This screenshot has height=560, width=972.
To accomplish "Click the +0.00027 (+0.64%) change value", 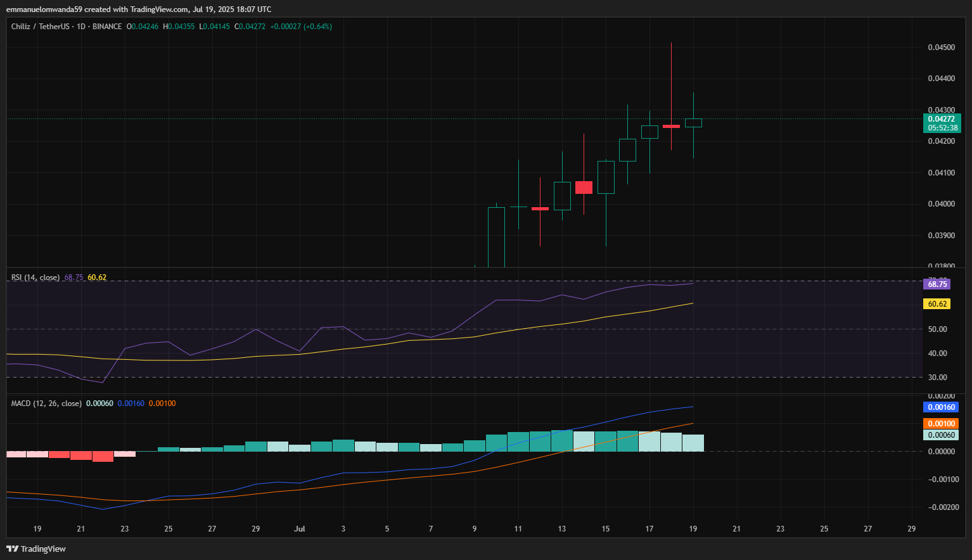I will [x=301, y=27].
